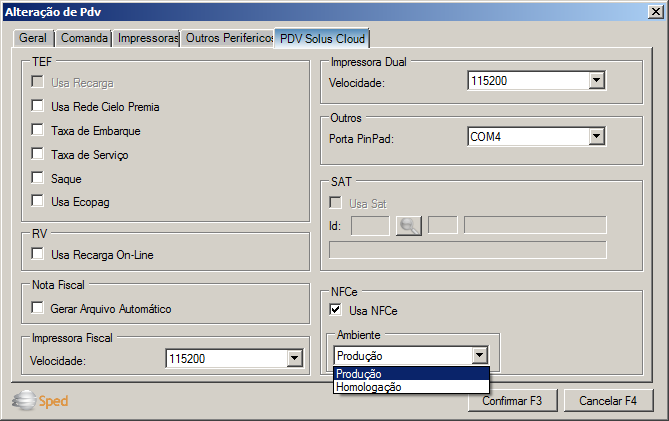Screen dimensions: 669x421
Task: Uncheck the Usa NFCe checkbox
Action: (x=336, y=311)
